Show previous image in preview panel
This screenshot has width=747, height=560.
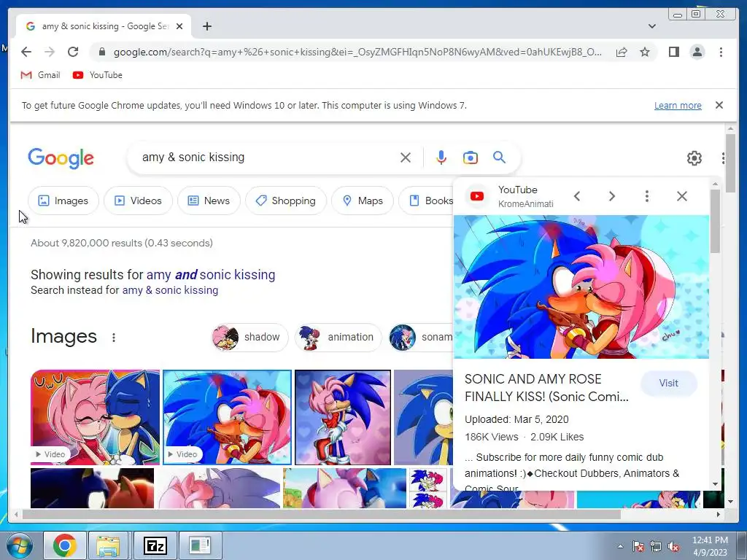tap(577, 196)
